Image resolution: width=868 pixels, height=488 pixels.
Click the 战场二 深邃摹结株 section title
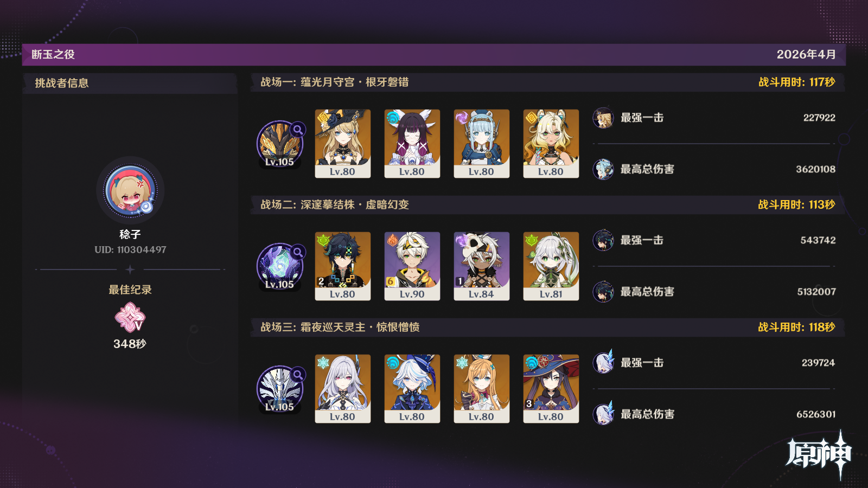[335, 205]
